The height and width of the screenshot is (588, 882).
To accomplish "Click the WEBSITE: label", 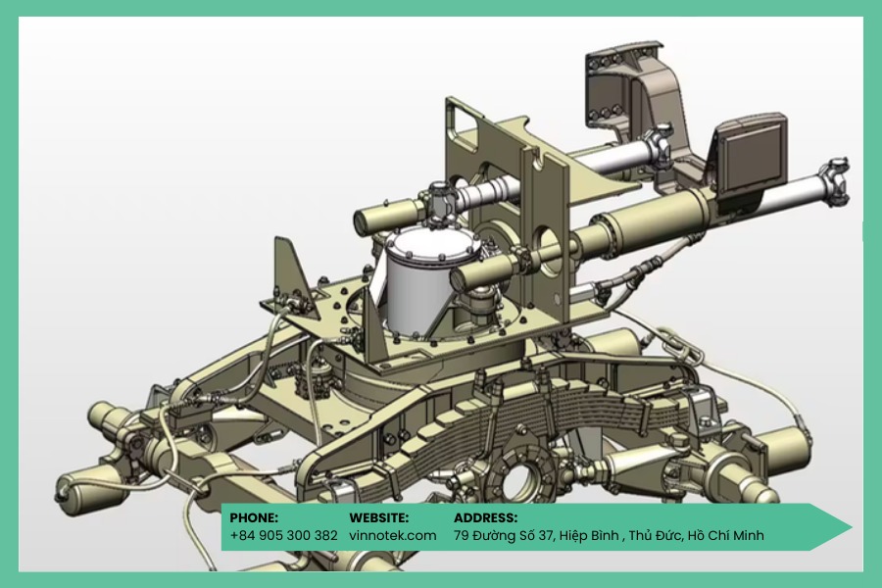I will pos(379,517).
